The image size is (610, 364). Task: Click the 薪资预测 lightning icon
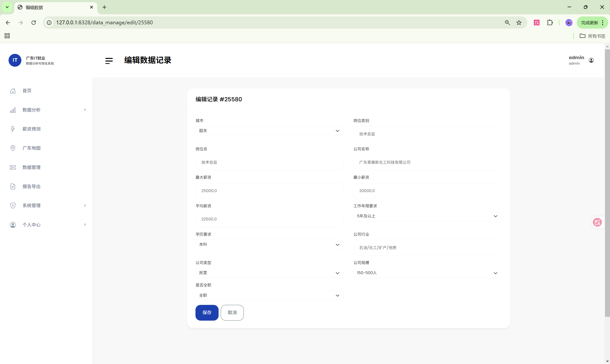click(13, 129)
